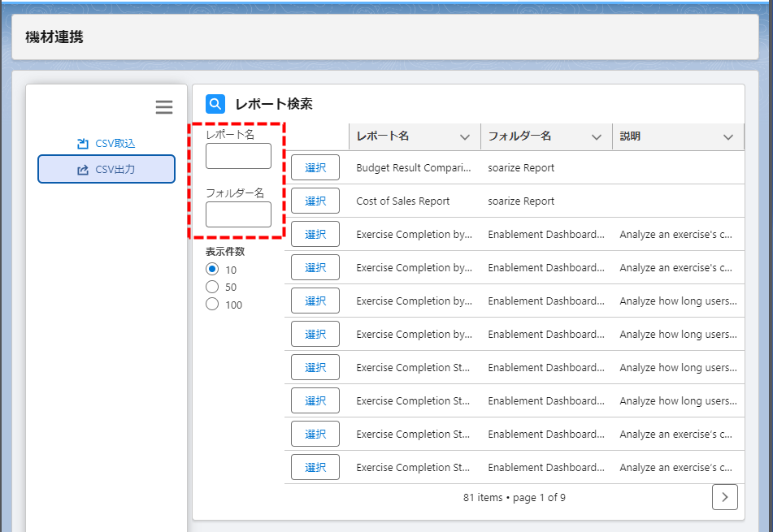773x532 pixels.
Task: Click the blue report search magnifier icon
Action: [215, 104]
